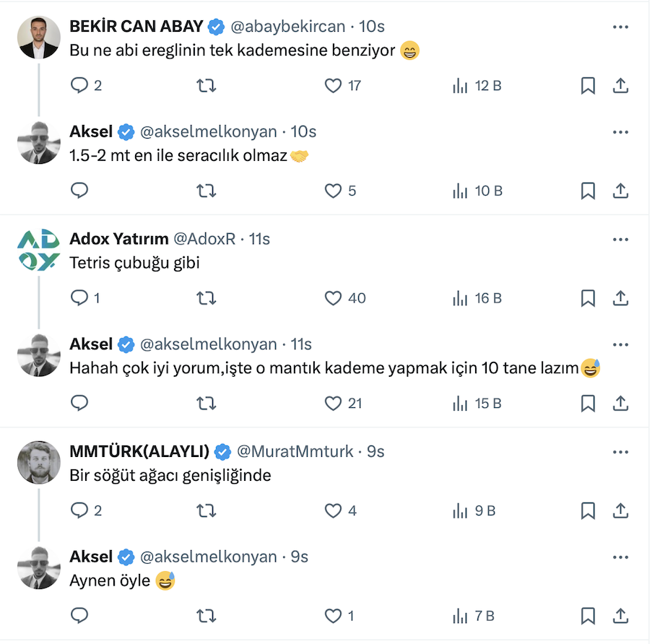The width and height of the screenshot is (660, 644).
Task: Retweet Aksel's 'Hahah çok iyi yorum' reply
Action: 207,404
